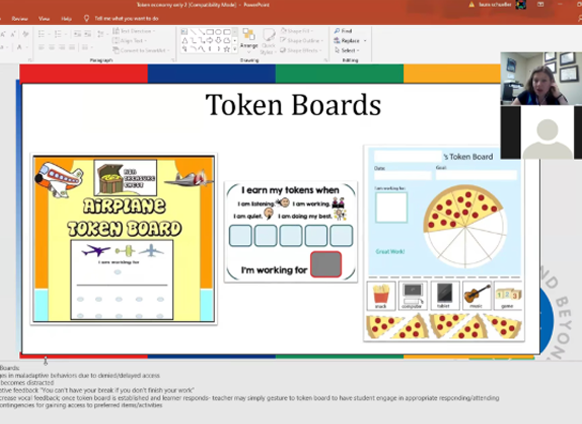Select the Triangle shape
The width and height of the screenshot is (582, 424).
click(184, 40)
